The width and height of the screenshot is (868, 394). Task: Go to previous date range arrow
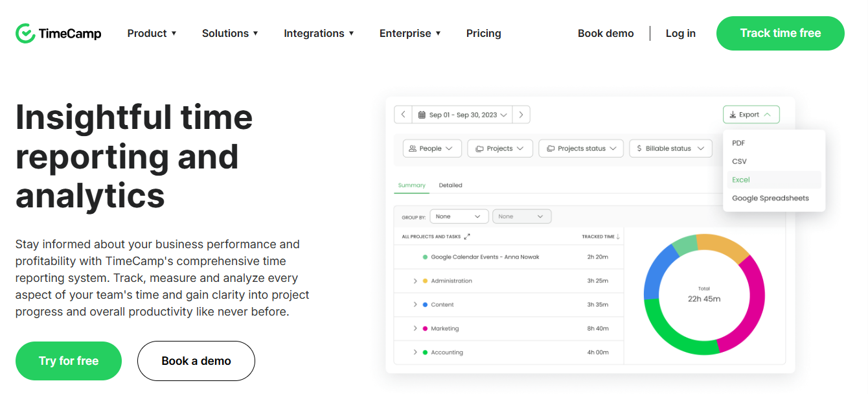[x=403, y=115]
